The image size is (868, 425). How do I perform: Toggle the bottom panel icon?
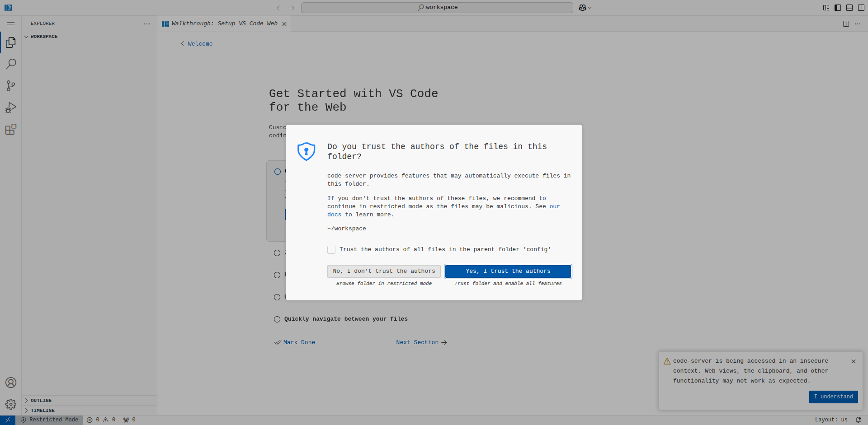click(x=849, y=8)
